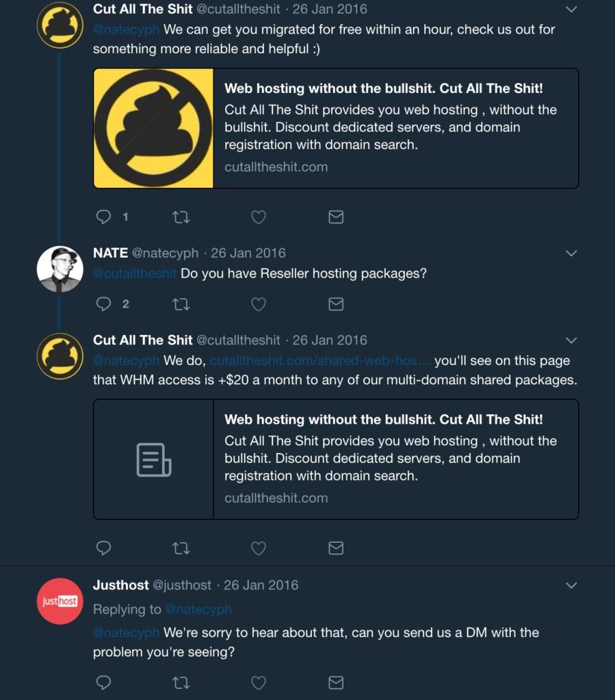Retweet the free migration offer tweet
The height and width of the screenshot is (700, 615).
[x=181, y=217]
